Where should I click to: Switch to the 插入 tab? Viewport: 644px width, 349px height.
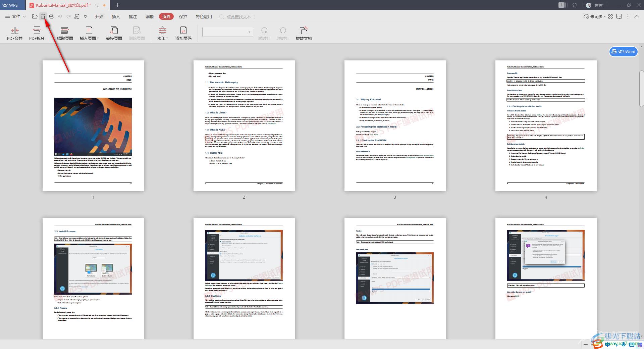(116, 16)
